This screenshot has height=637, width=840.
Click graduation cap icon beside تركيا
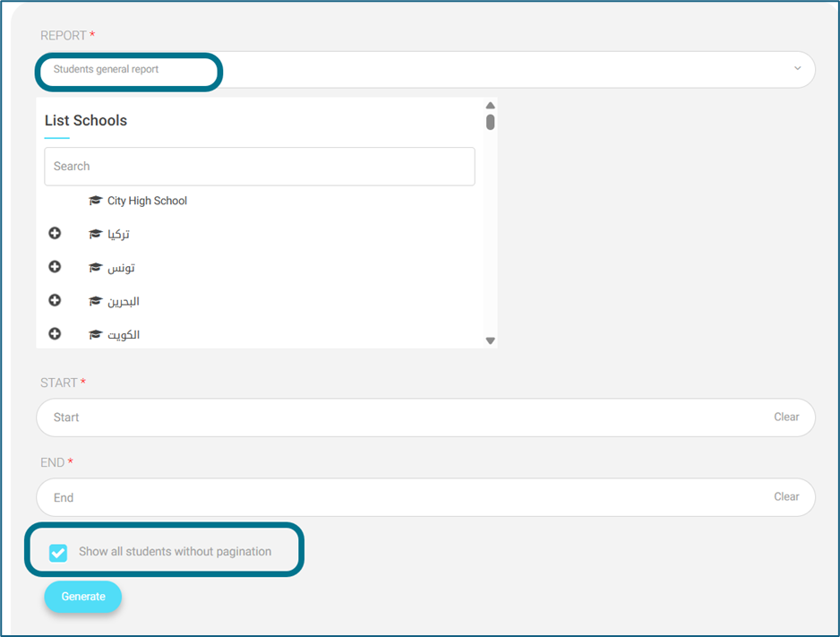click(96, 234)
